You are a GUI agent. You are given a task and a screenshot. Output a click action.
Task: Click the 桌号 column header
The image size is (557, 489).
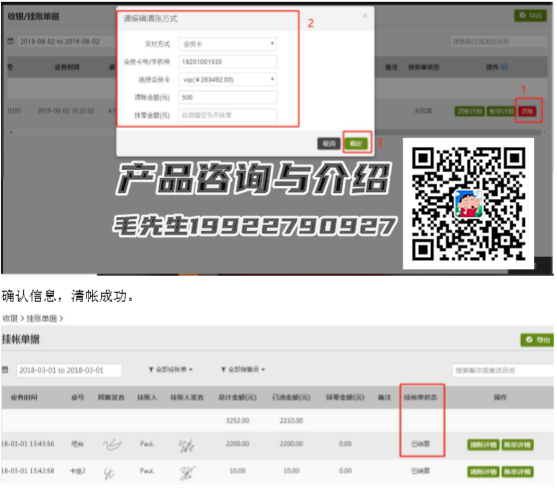coord(77,397)
